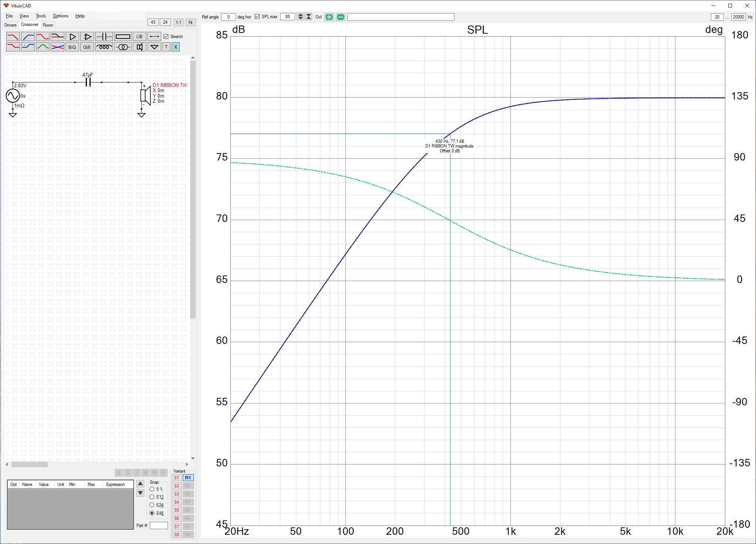Select the wire connection tool
This screenshot has width=756, height=544.
pyautogui.click(x=154, y=37)
